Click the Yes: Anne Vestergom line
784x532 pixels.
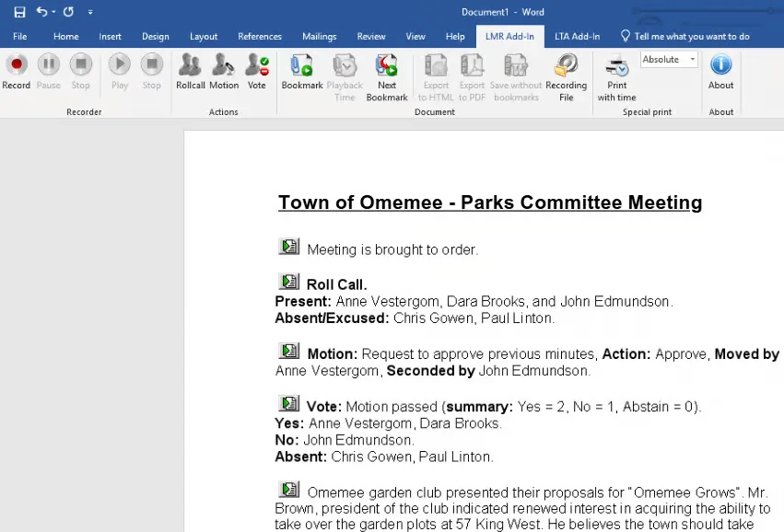click(388, 423)
